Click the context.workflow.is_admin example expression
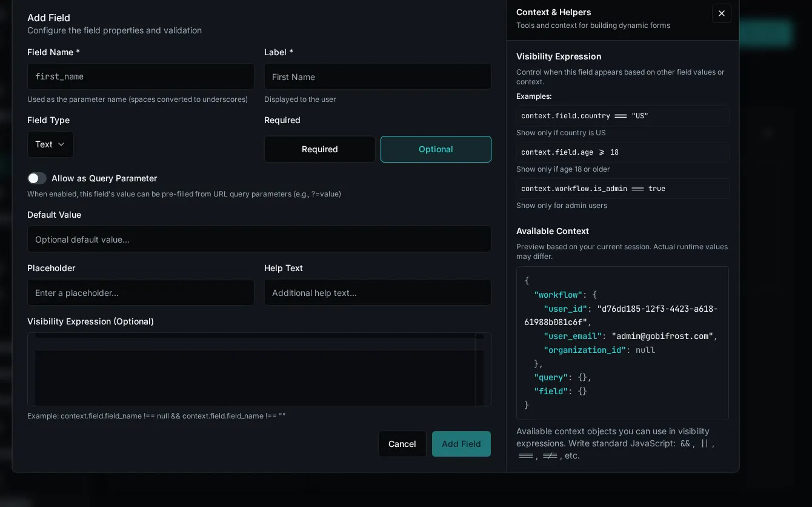The width and height of the screenshot is (812, 507). tap(622, 189)
